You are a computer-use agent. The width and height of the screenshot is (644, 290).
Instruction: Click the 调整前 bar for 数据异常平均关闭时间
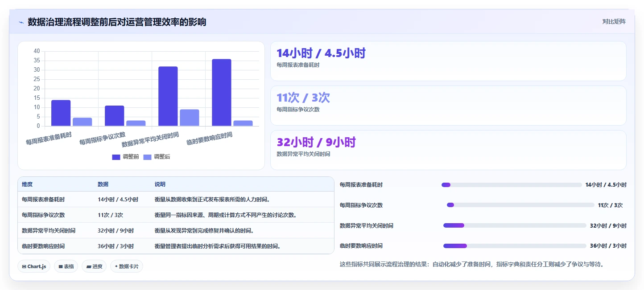click(168, 96)
